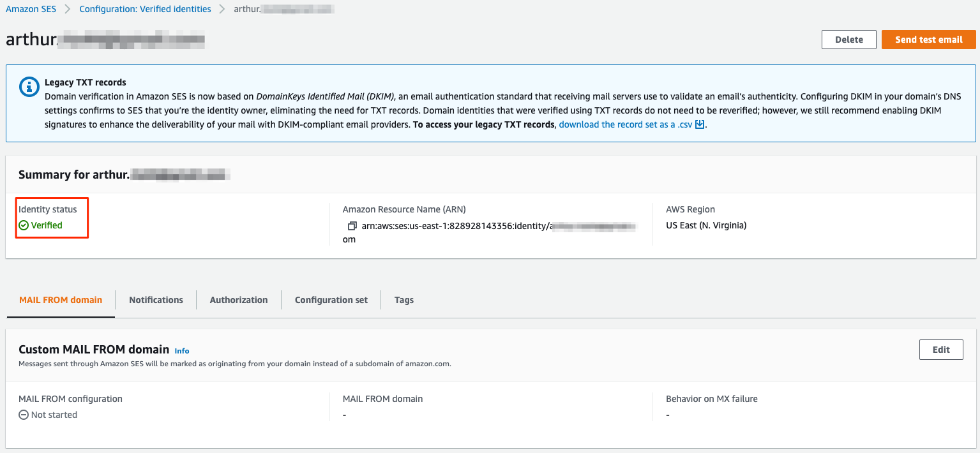Click the green Verified check icon
Viewport: 980px width, 453px height.
[x=24, y=225]
